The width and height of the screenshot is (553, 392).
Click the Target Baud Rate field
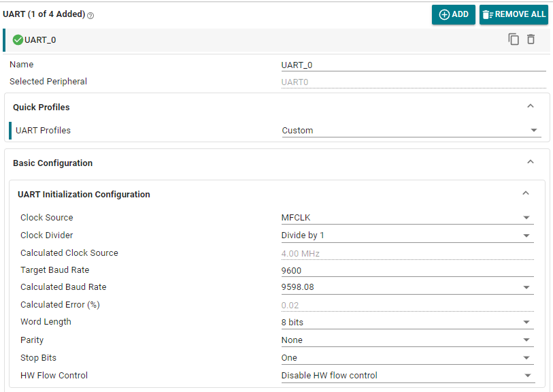pyautogui.click(x=407, y=271)
